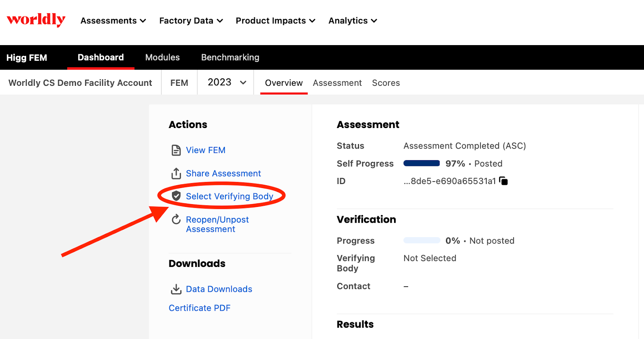Click Reopen/Unpost Assessment link
The width and height of the screenshot is (644, 339).
coord(217,224)
